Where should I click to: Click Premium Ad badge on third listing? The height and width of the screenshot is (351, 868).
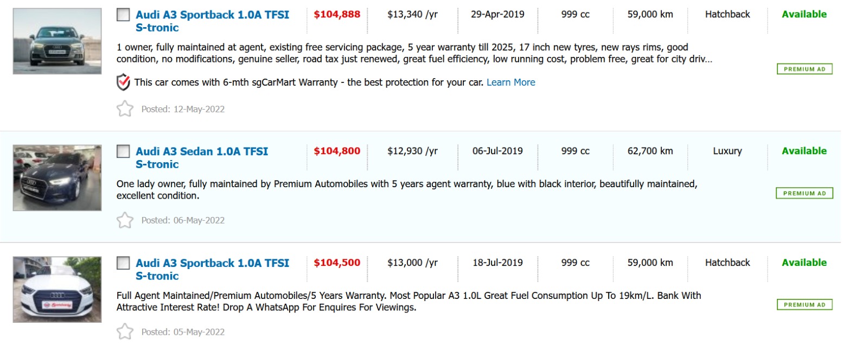tap(804, 305)
